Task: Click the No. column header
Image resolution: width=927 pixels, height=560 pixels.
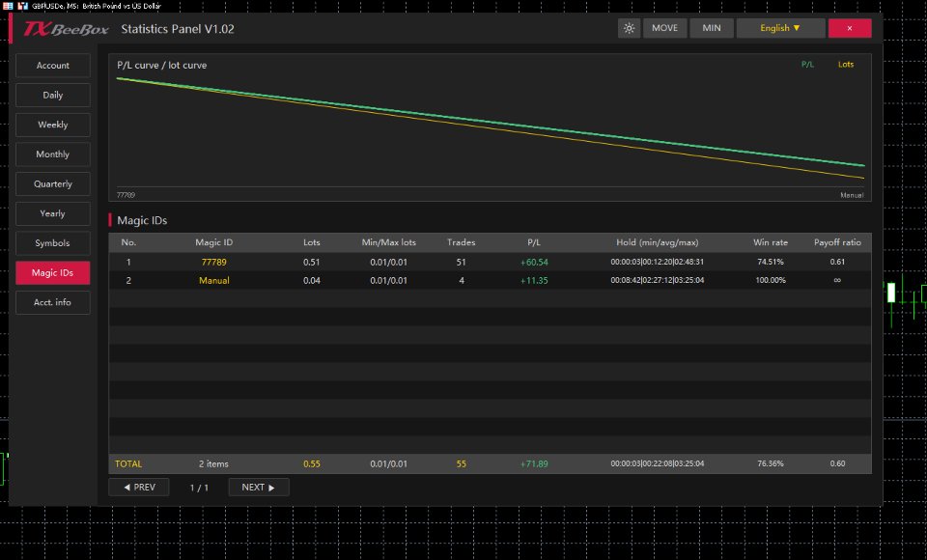Action: 128,242
